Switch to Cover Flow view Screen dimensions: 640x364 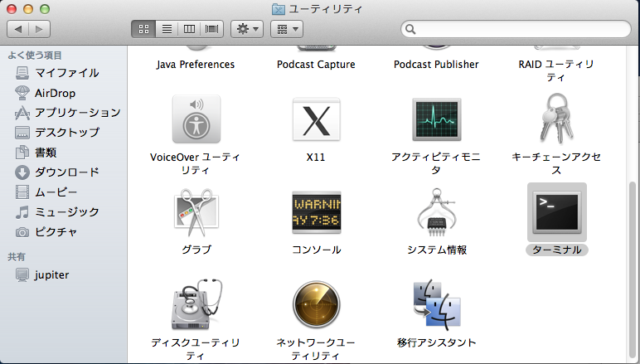point(212,29)
